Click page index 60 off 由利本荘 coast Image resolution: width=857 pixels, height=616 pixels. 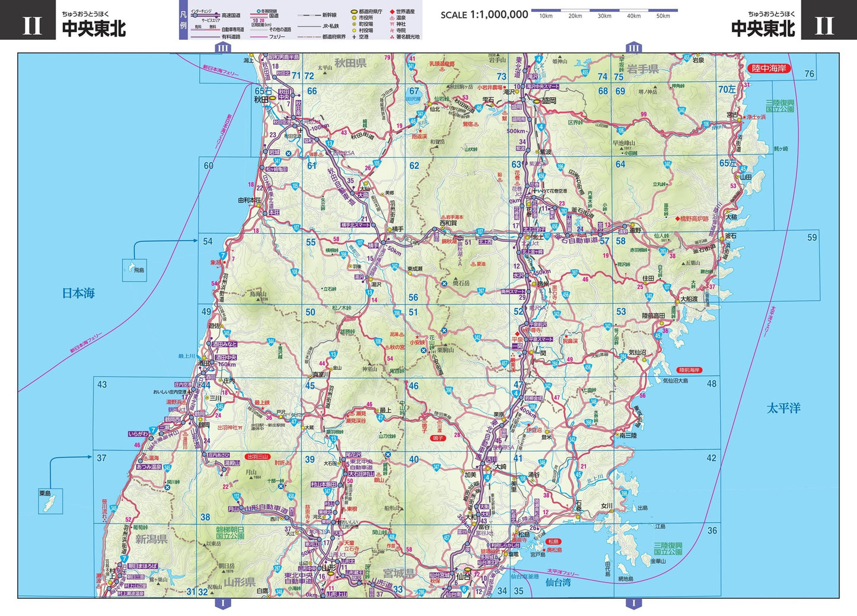coord(208,166)
